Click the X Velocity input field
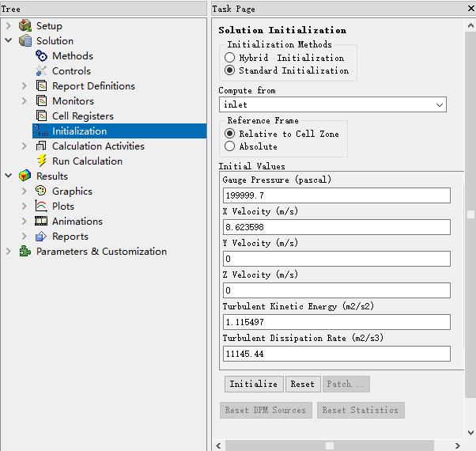Screen dimensions: 476x451 (x=337, y=227)
